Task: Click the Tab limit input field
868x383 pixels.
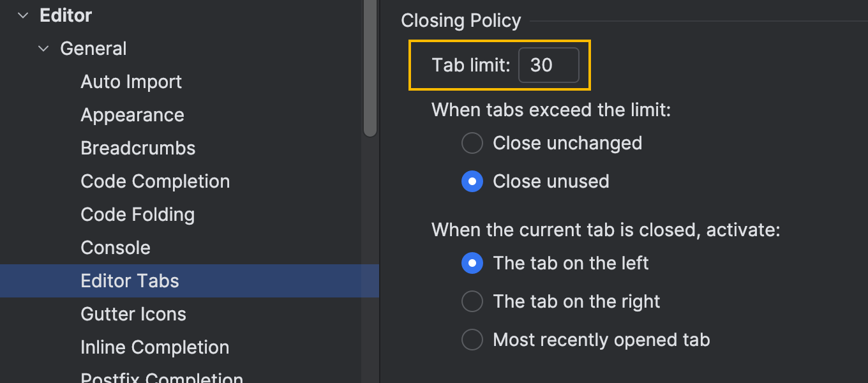Action: point(548,65)
